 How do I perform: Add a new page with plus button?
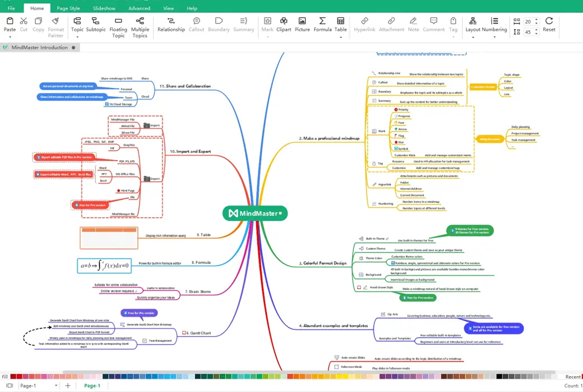(x=68, y=386)
